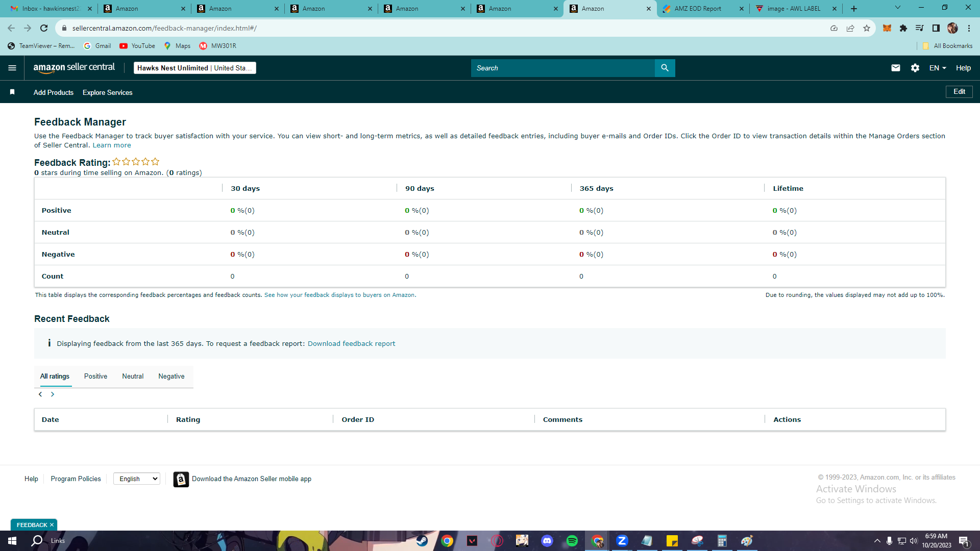This screenshot has height=551, width=980.
Task: Select the Negative feedback tab
Action: point(171,377)
